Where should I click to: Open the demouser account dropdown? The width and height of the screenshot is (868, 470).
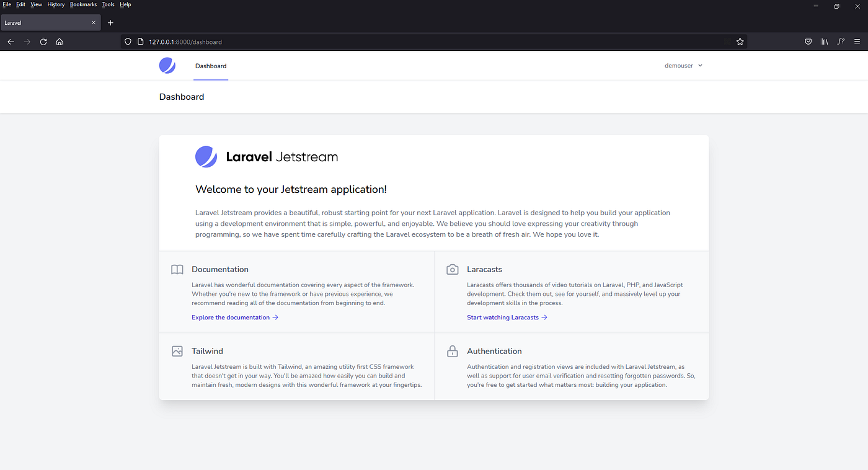click(683, 65)
